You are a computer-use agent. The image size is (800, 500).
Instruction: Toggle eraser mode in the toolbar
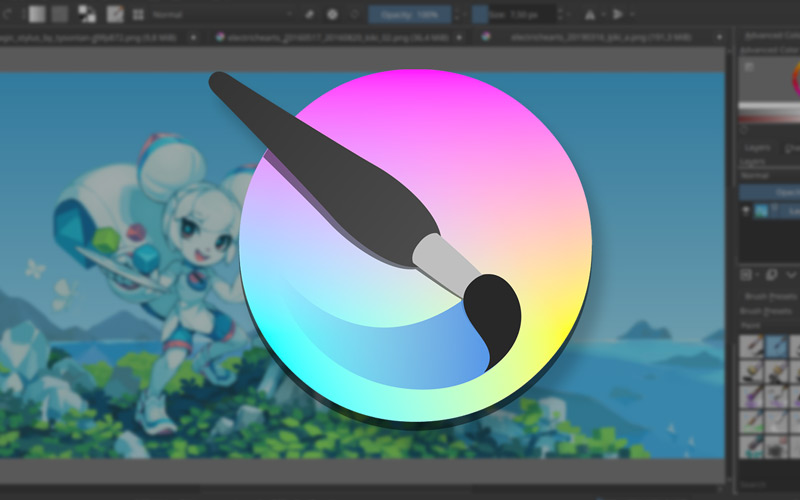coord(310,14)
